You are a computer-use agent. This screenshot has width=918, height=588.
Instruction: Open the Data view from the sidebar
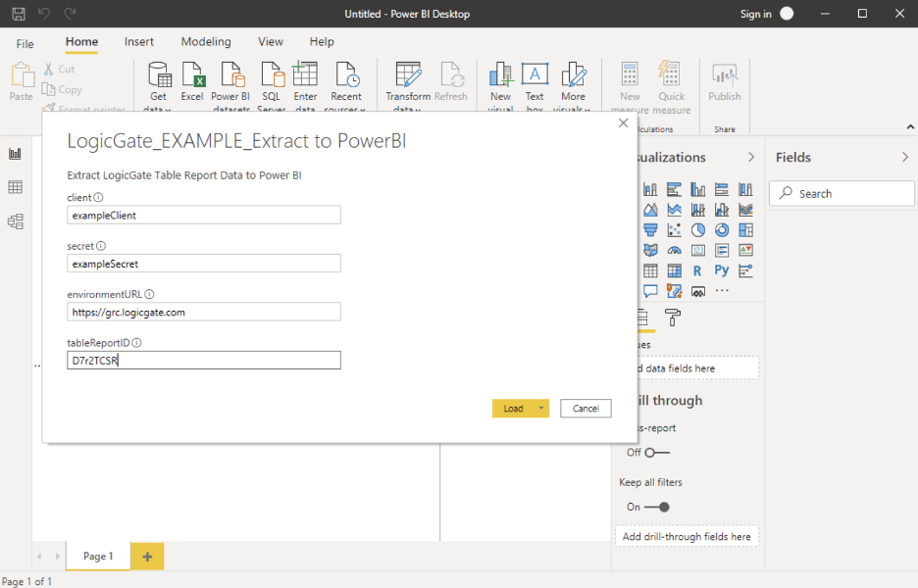tap(15, 186)
